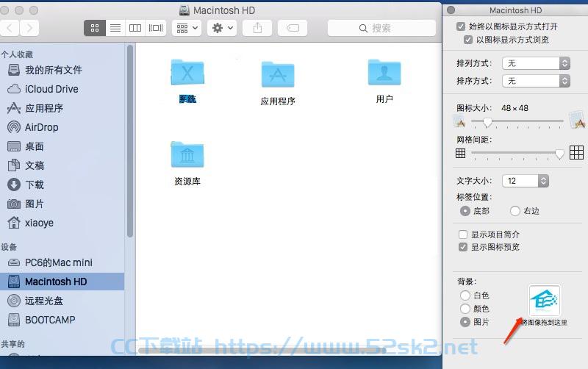Go back with the left arrow button
588x369 pixels.
(x=10, y=28)
